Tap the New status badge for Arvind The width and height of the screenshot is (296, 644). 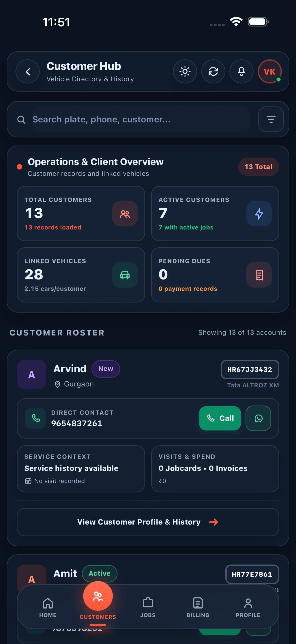[x=106, y=369]
